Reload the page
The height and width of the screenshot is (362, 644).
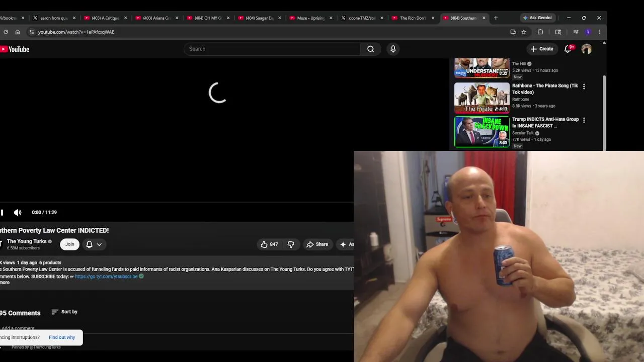[6, 32]
